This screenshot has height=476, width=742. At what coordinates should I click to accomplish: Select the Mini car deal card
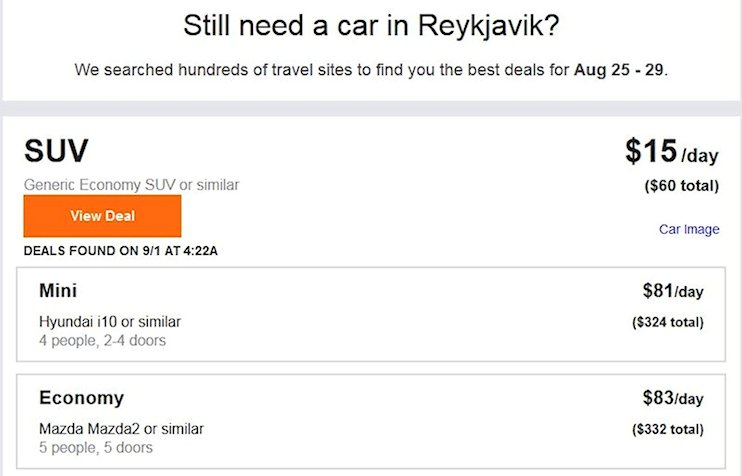[371, 314]
